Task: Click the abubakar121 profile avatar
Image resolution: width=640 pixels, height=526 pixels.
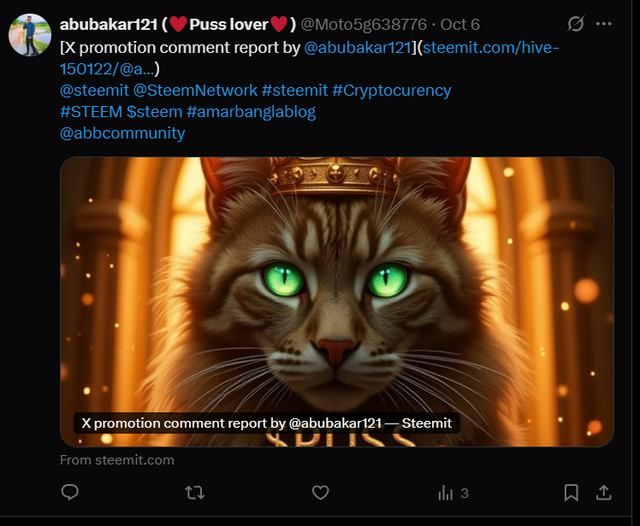Action: click(x=30, y=35)
